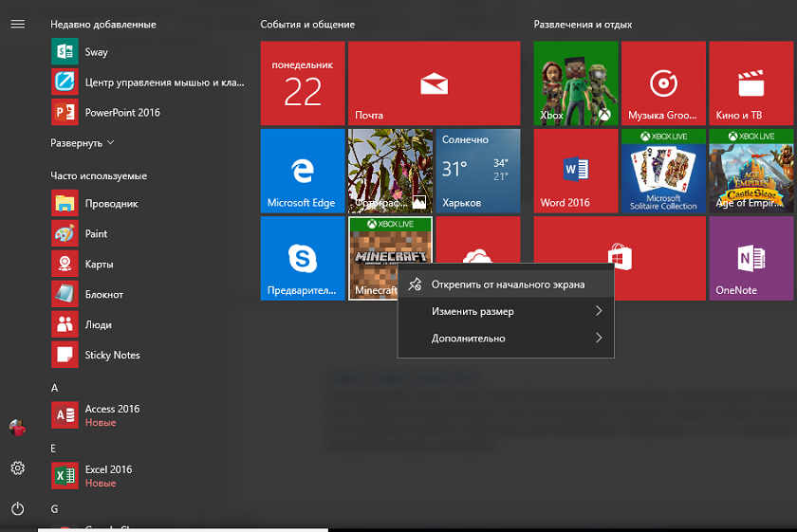Open the Windows Store tile
The height and width of the screenshot is (532, 797).
coord(620,258)
